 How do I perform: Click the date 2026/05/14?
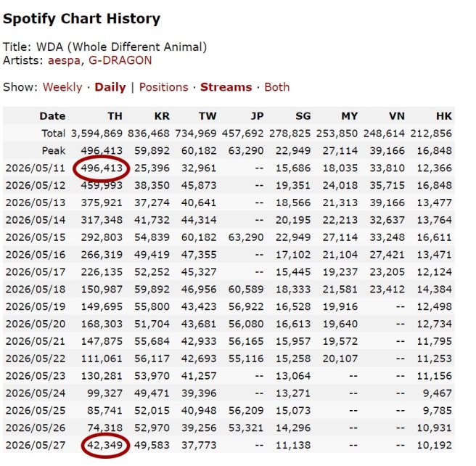pos(36,220)
